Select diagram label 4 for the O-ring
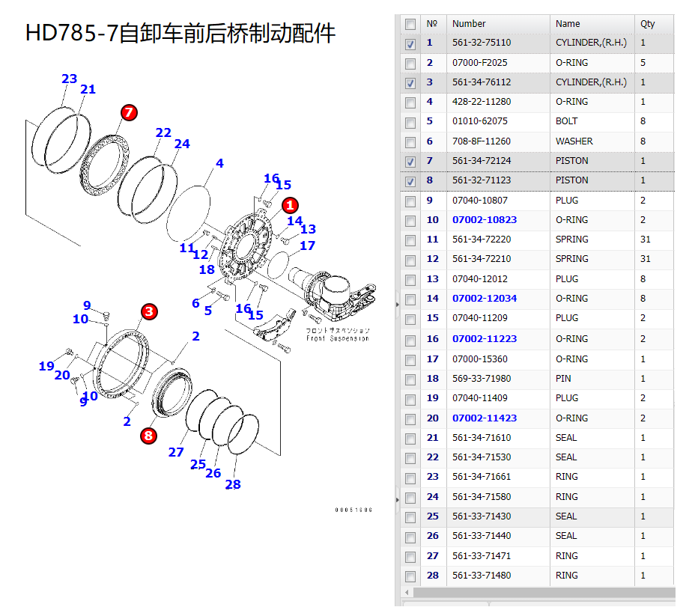Screen dimensions: 689x616 [219, 163]
